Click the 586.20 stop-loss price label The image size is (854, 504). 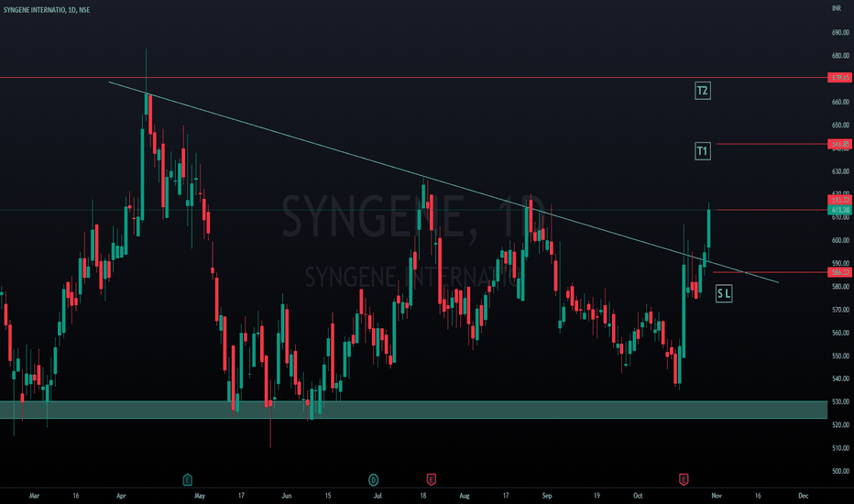tap(839, 272)
